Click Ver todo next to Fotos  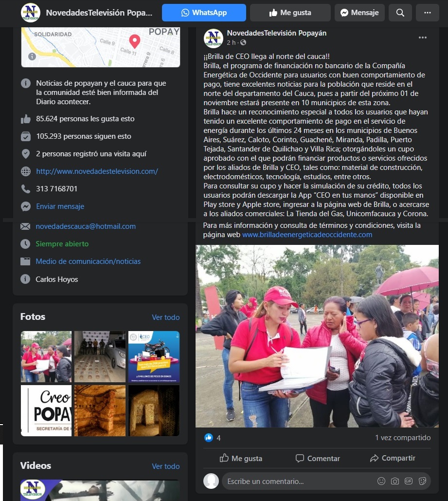[x=166, y=317]
